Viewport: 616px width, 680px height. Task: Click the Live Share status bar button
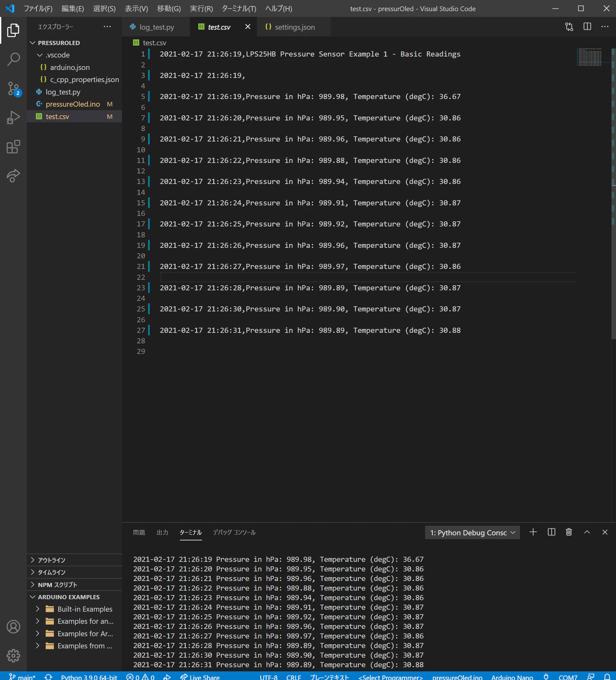[200, 676]
